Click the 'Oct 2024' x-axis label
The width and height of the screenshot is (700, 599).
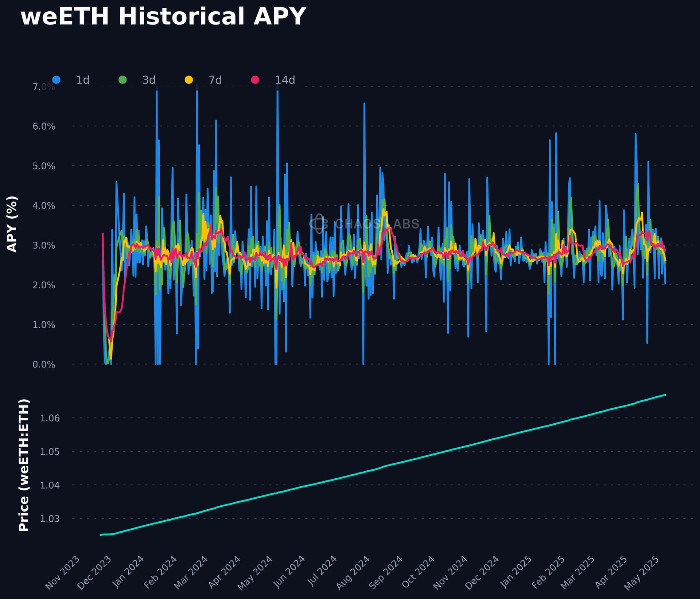419,572
